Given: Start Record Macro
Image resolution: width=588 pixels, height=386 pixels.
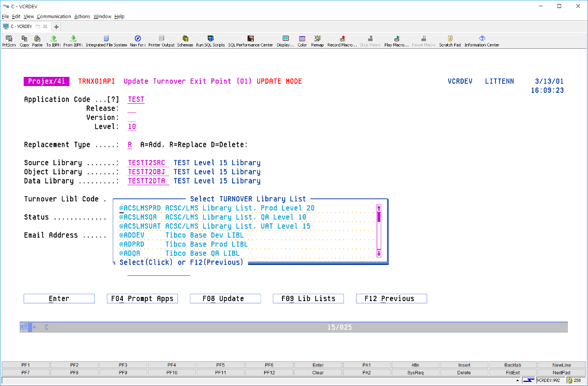Looking at the screenshot, I should click(x=342, y=41).
